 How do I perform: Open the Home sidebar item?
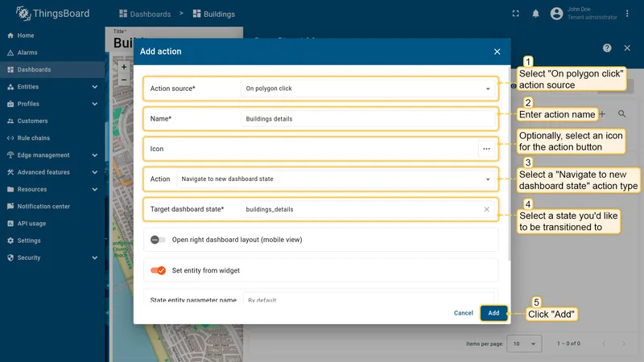[x=52, y=35]
